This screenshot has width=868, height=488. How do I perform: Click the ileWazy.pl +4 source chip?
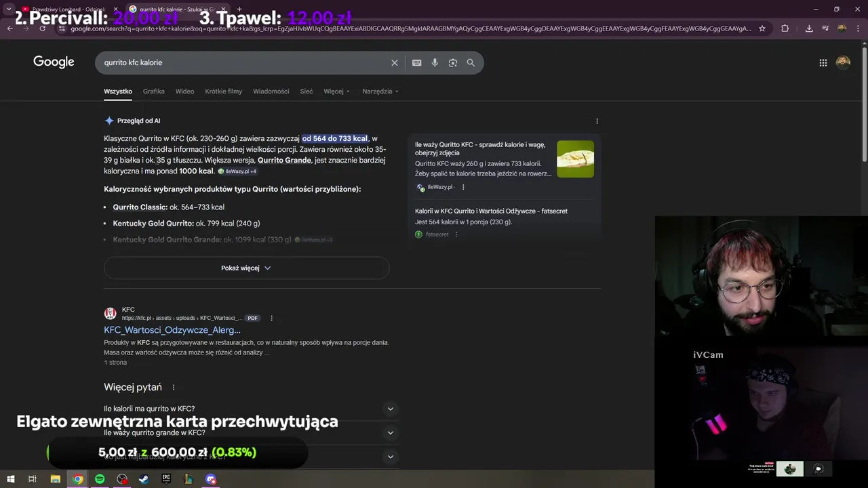point(237,171)
